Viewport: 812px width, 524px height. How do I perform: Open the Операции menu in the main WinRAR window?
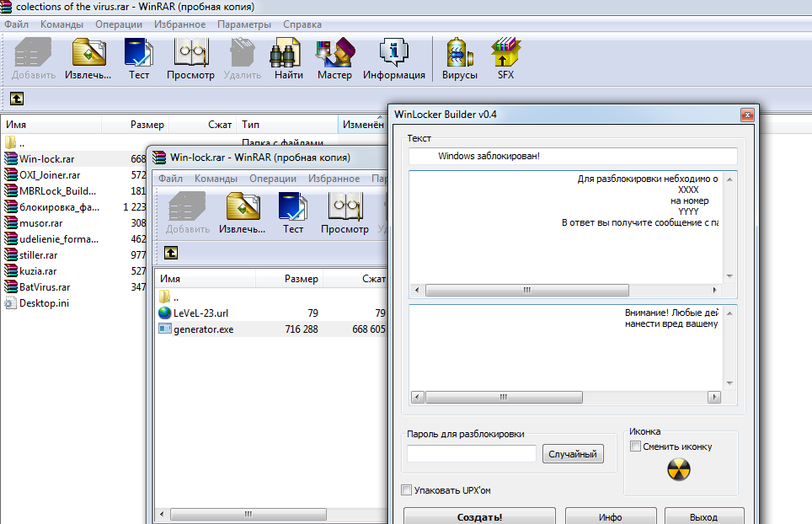(119, 24)
